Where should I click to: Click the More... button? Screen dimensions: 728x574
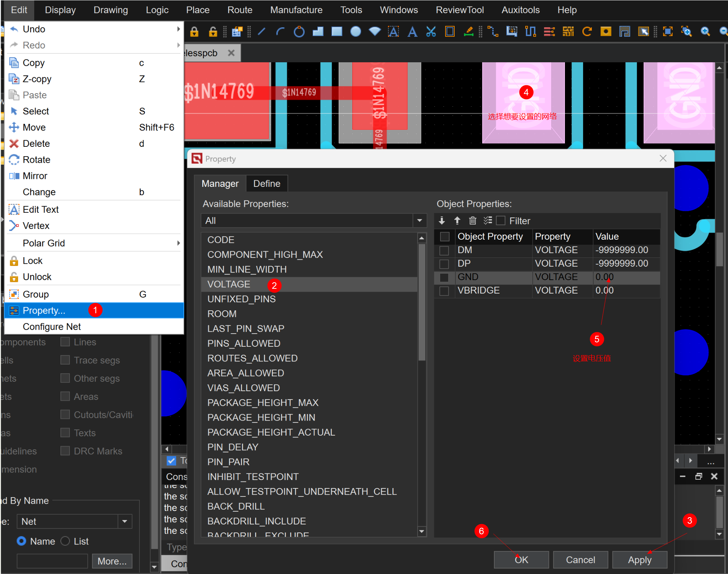(x=112, y=561)
